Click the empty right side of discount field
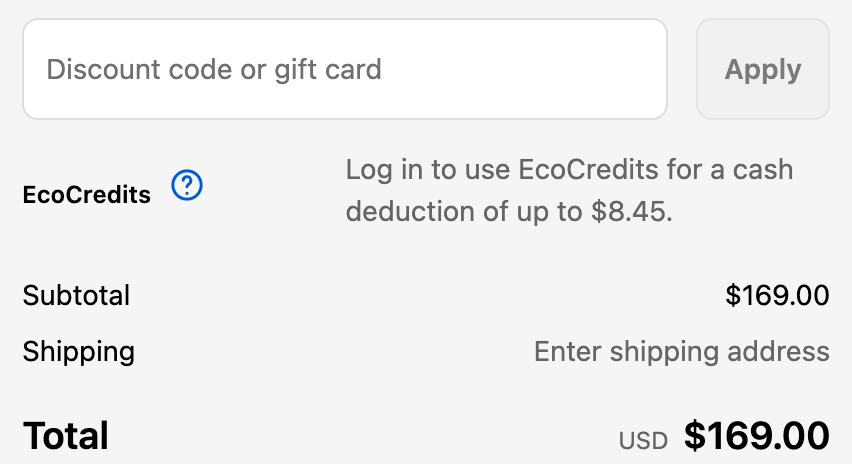This screenshot has width=852, height=464. 560,69
